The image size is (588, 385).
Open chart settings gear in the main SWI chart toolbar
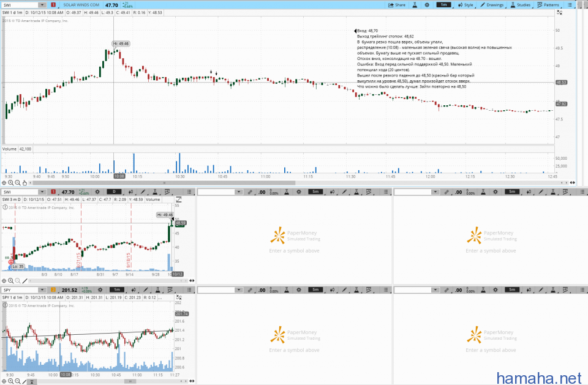pos(427,5)
